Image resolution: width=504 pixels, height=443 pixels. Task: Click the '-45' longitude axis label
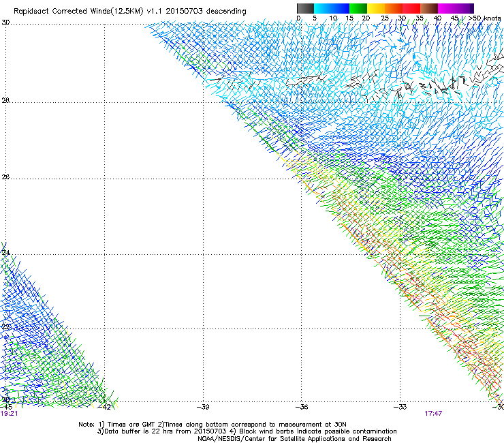(x=6, y=407)
